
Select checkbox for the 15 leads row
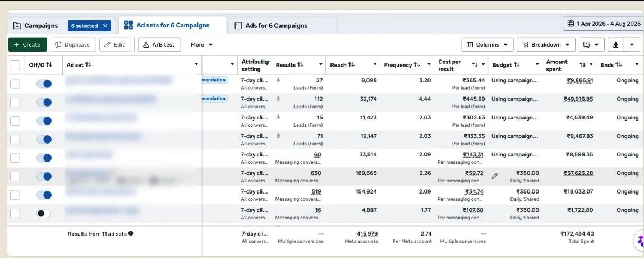tap(15, 121)
